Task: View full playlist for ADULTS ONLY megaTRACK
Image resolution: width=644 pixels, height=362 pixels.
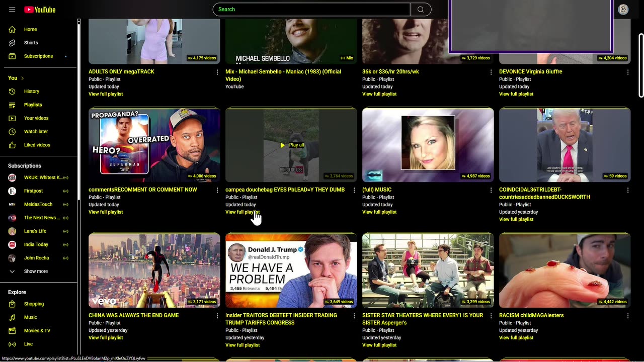Action: (106, 94)
